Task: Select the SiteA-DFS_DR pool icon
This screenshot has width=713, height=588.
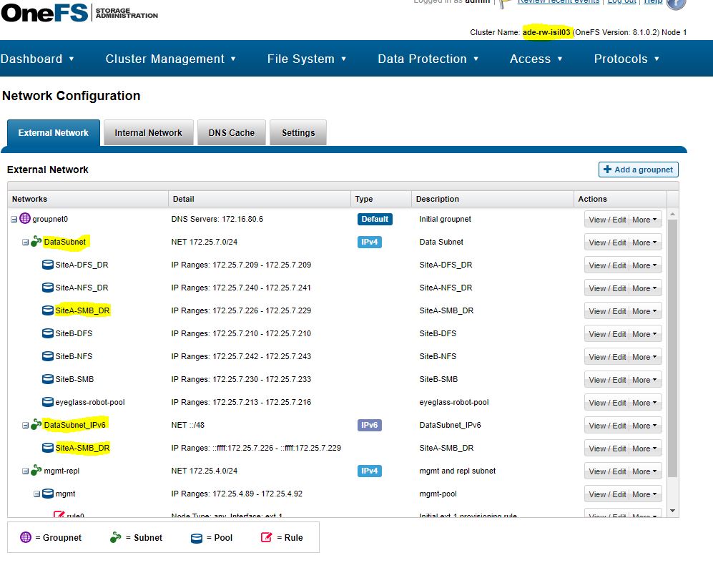Action: tap(48, 265)
